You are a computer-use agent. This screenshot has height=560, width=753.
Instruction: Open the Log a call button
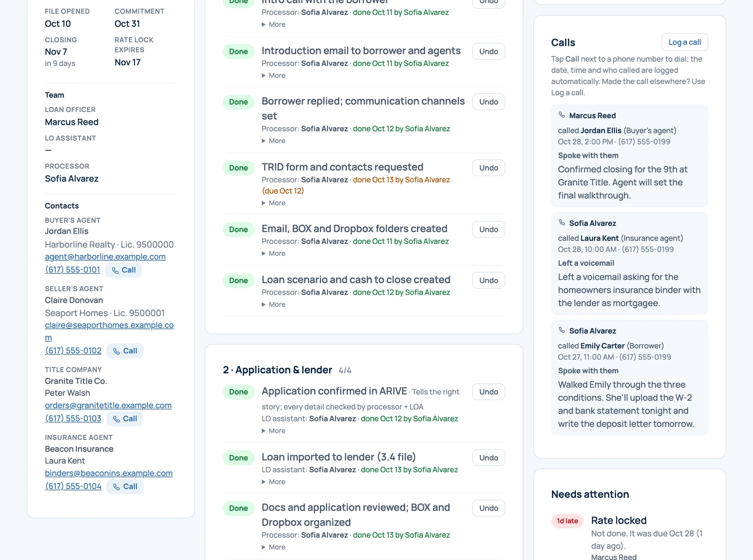pyautogui.click(x=685, y=42)
